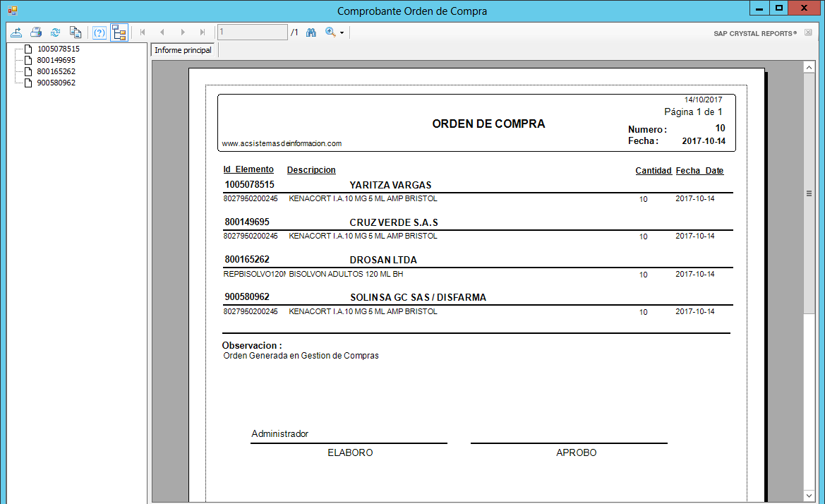
Task: Go to the last page arrow
Action: pyautogui.click(x=203, y=32)
